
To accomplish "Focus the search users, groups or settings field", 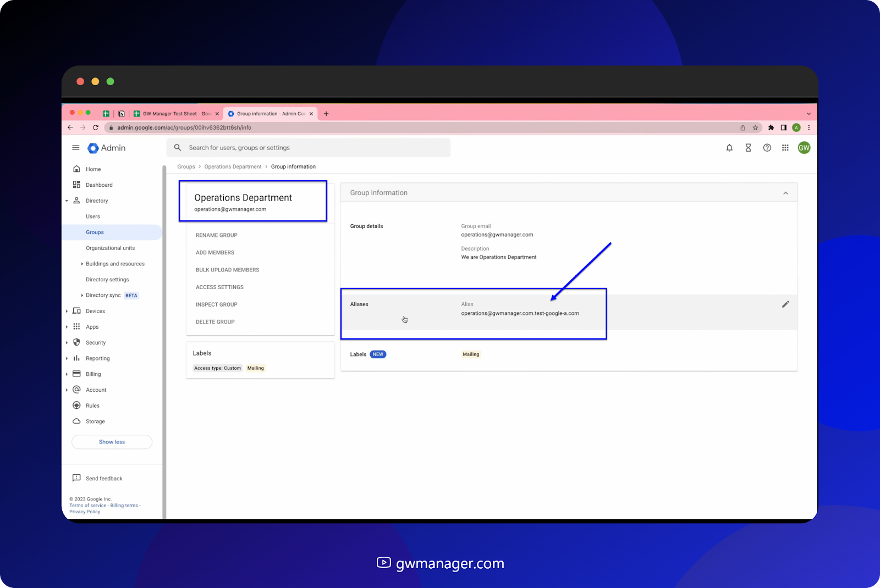I will (309, 148).
